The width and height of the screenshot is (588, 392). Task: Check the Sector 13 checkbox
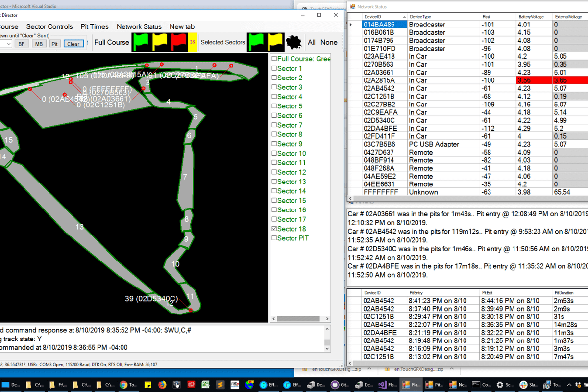tap(274, 182)
